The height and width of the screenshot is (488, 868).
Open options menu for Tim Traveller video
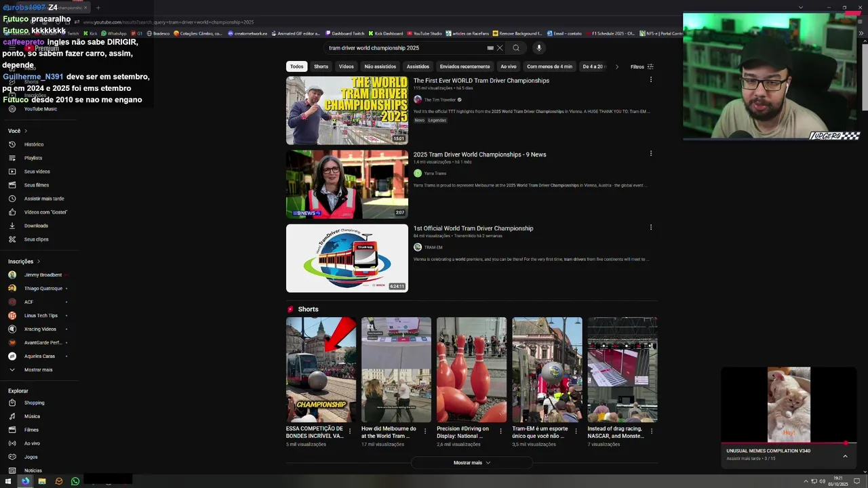651,79
